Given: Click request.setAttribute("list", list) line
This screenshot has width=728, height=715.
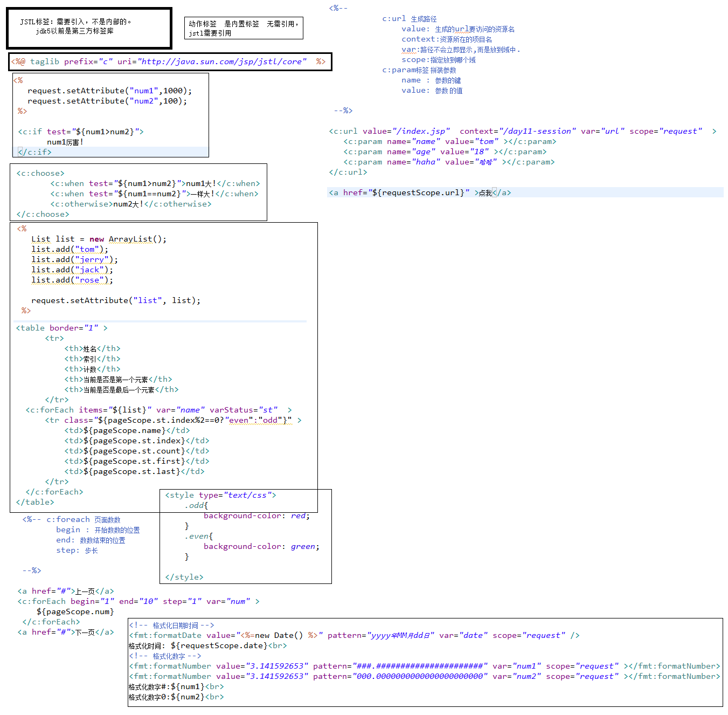Looking at the screenshot, I should (116, 300).
